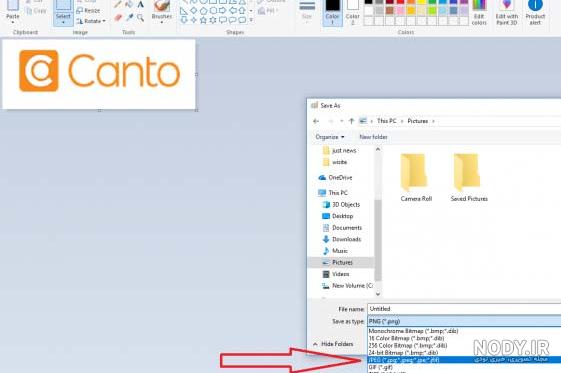Screen dimensions: 561x373
Task: Choose the Fill with color bucket
Action: coord(129,4)
